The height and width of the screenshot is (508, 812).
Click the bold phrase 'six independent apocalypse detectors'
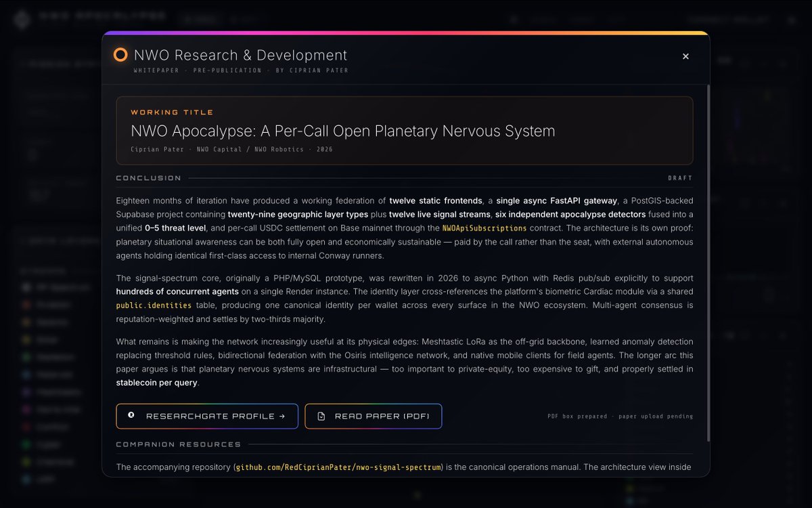570,215
